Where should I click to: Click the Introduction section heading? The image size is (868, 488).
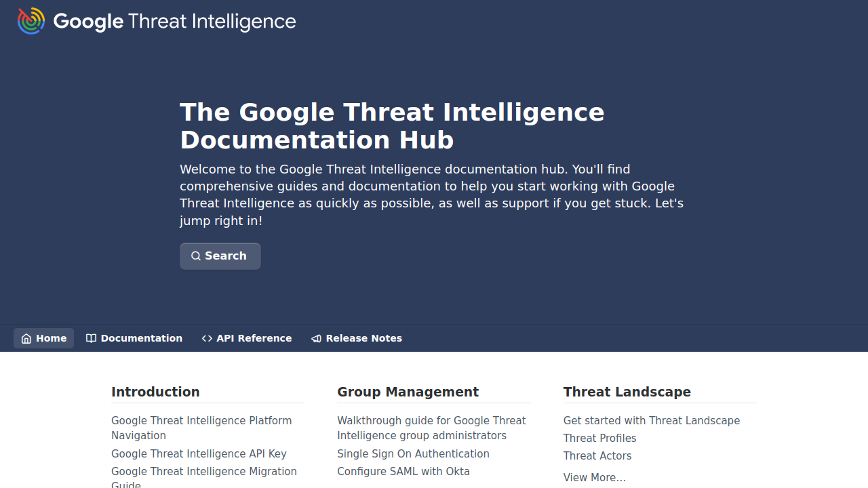155,392
